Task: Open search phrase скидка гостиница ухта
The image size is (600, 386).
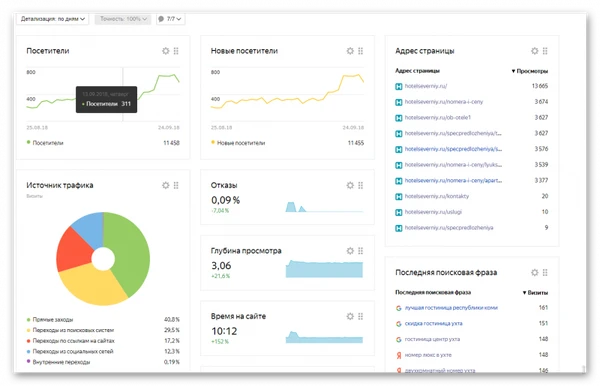Action: [x=434, y=323]
